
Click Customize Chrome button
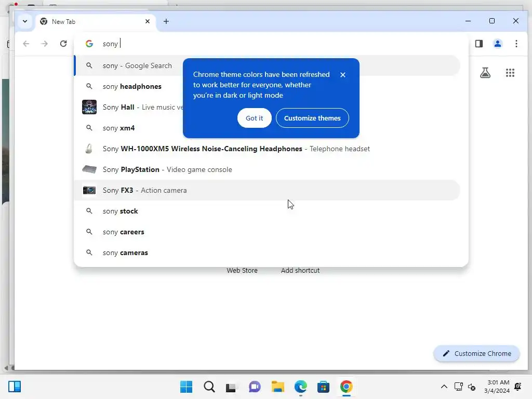coord(476,353)
